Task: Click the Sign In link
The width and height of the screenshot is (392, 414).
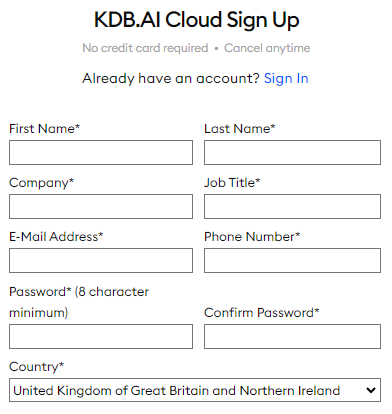Action: point(286,79)
